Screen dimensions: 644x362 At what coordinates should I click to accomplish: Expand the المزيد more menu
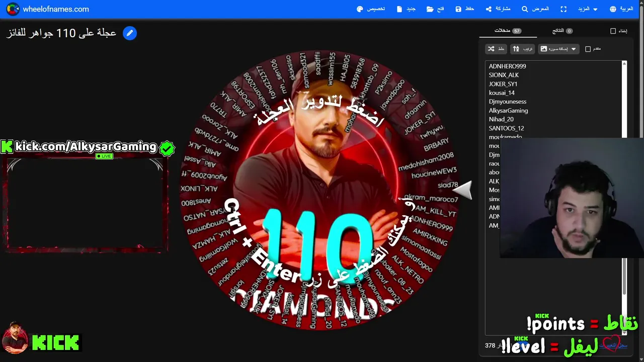tap(588, 9)
